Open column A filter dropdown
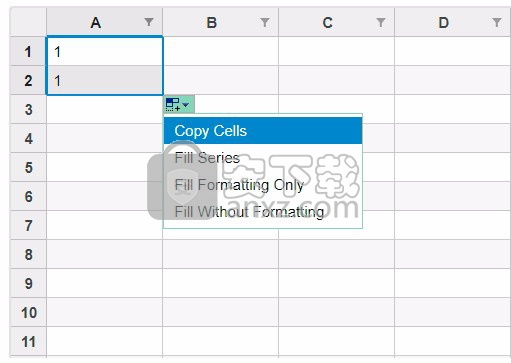Viewport: 511px width, 363px height. click(149, 22)
